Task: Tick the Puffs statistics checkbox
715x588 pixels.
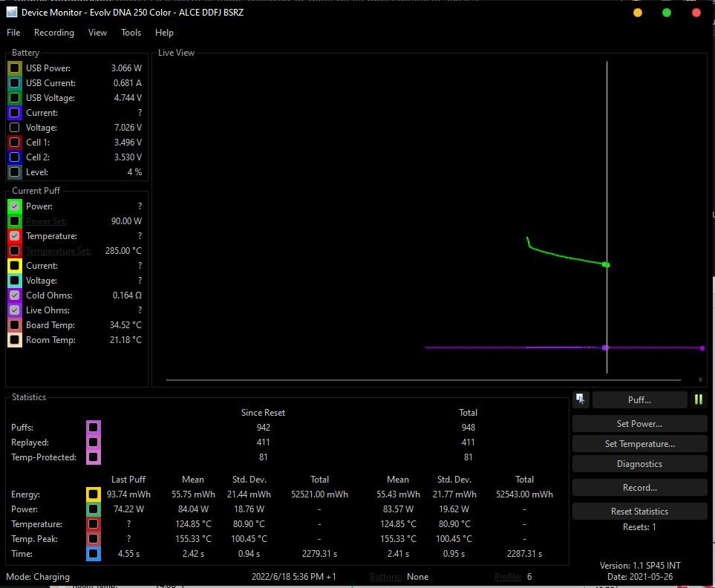Action: point(93,428)
